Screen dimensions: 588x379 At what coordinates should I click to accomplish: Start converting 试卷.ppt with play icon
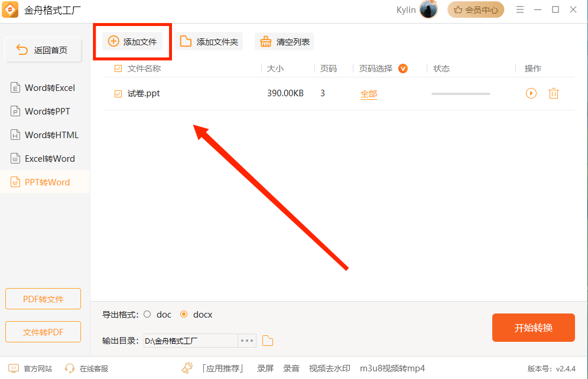531,93
